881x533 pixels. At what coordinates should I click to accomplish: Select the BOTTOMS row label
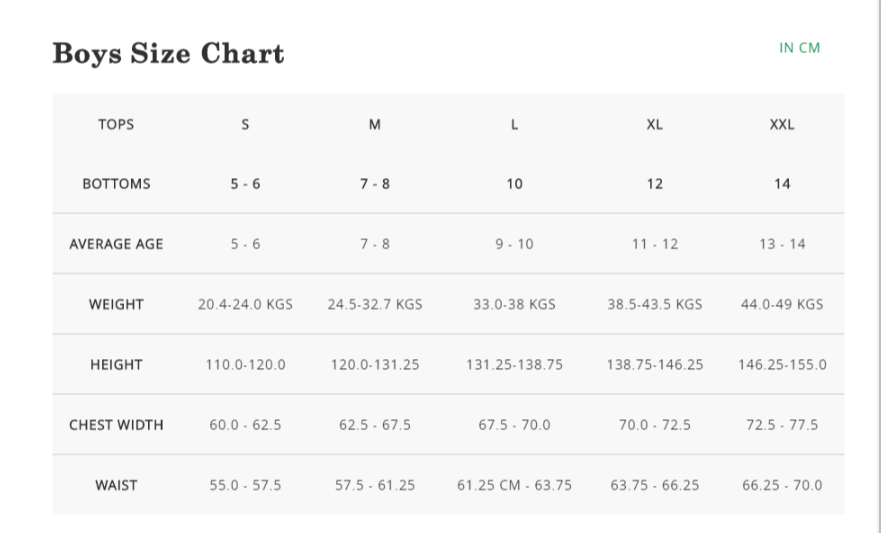[x=116, y=184]
